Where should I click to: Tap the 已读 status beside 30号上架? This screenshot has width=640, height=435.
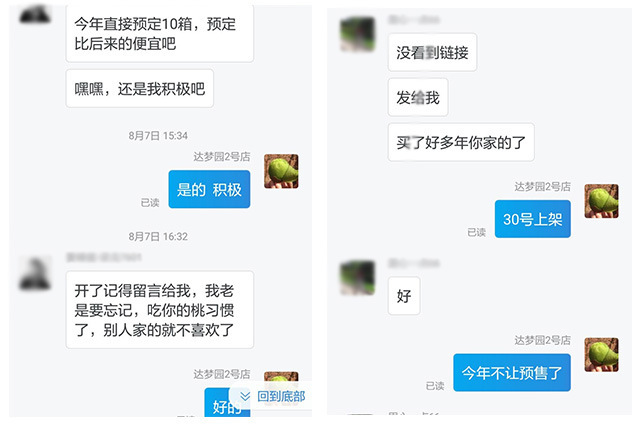tap(476, 232)
